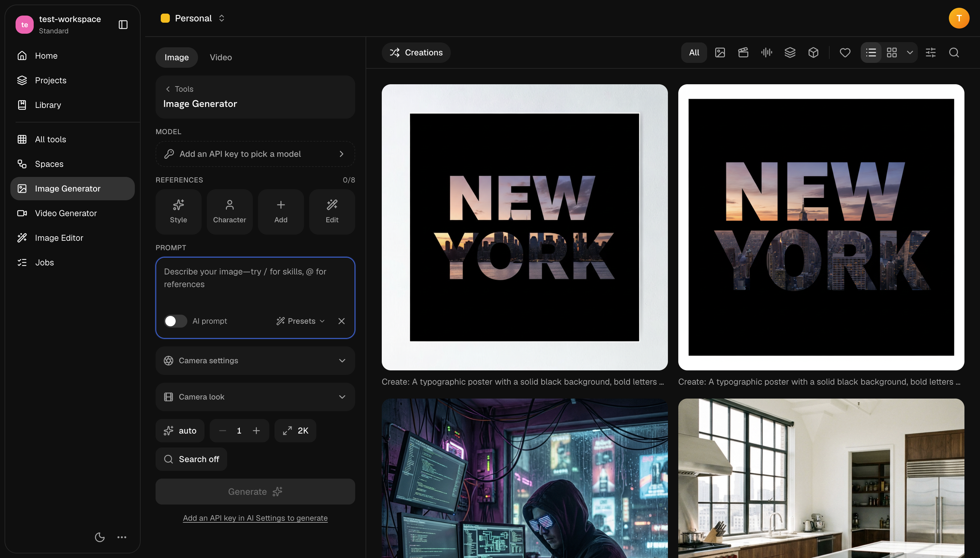Open the view options chevron dropdown

pyautogui.click(x=909, y=52)
